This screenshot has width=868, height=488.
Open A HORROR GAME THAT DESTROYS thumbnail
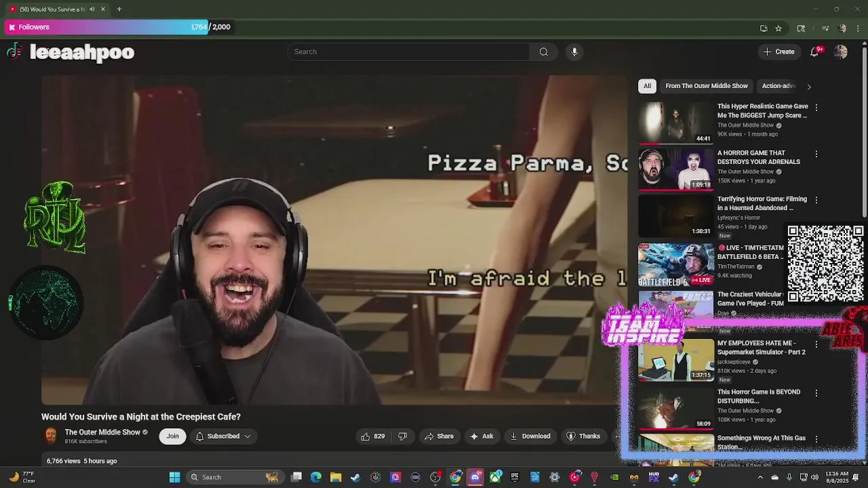(675, 169)
